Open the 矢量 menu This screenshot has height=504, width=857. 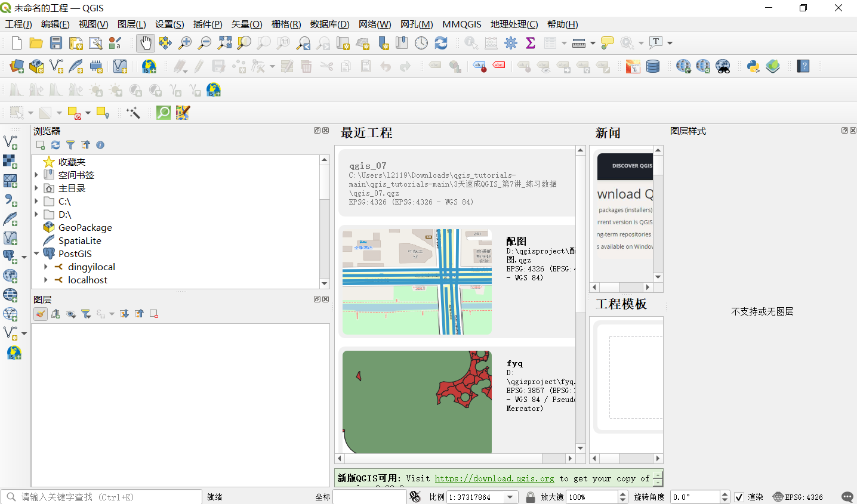(246, 24)
